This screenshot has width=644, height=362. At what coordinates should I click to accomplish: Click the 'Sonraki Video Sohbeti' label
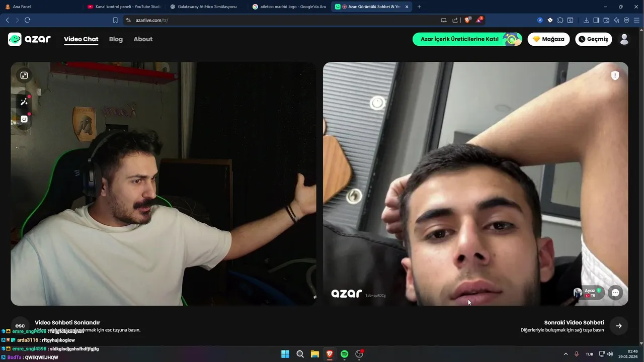(x=574, y=323)
